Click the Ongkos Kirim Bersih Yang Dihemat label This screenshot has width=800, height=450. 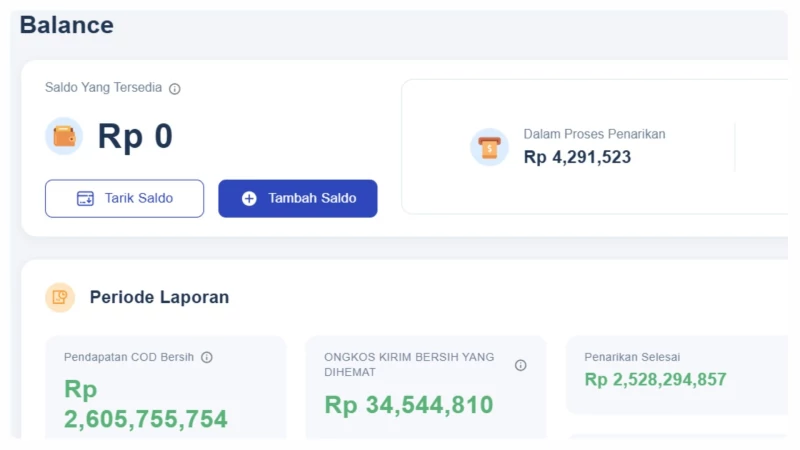409,364
